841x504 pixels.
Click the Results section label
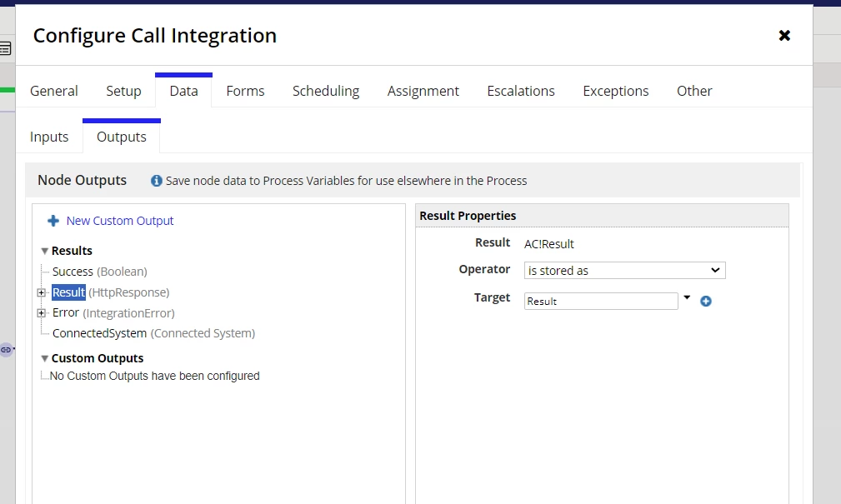(x=72, y=251)
